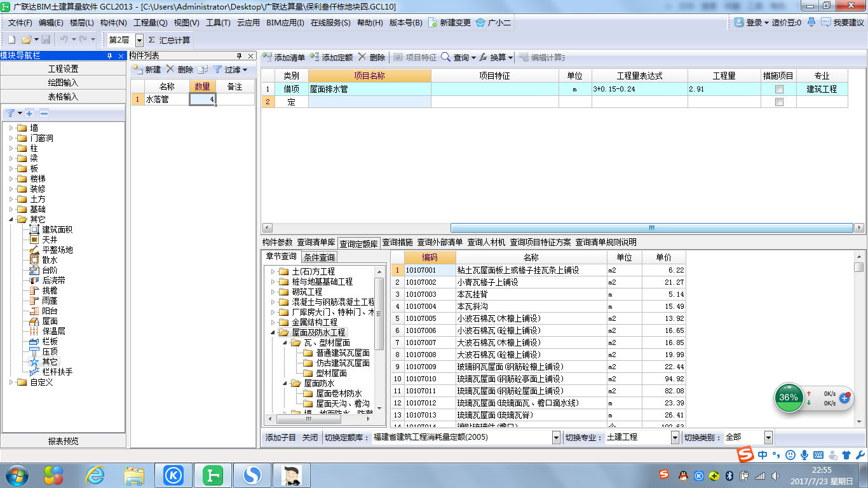Viewport: 868px width, 488px height.
Task: Select 屋面 tree item
Action: pos(50,321)
